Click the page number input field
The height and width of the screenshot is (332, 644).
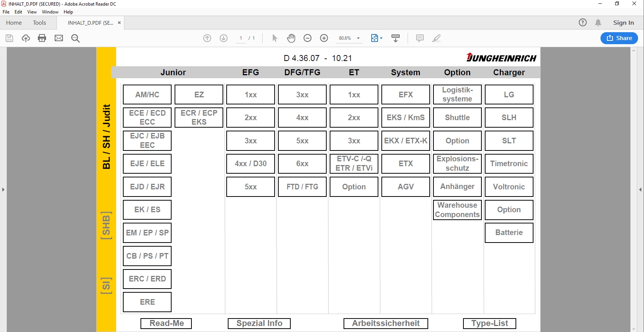(x=241, y=38)
